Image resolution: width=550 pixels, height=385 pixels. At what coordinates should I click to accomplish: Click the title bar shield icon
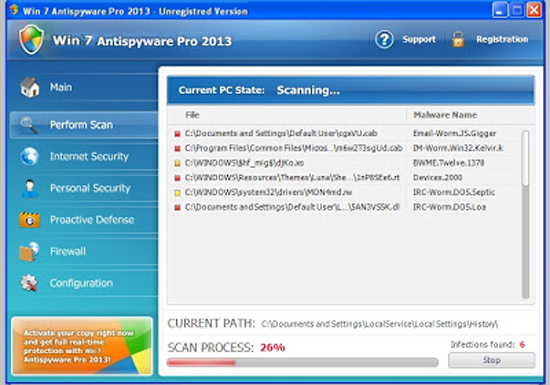[x=14, y=10]
